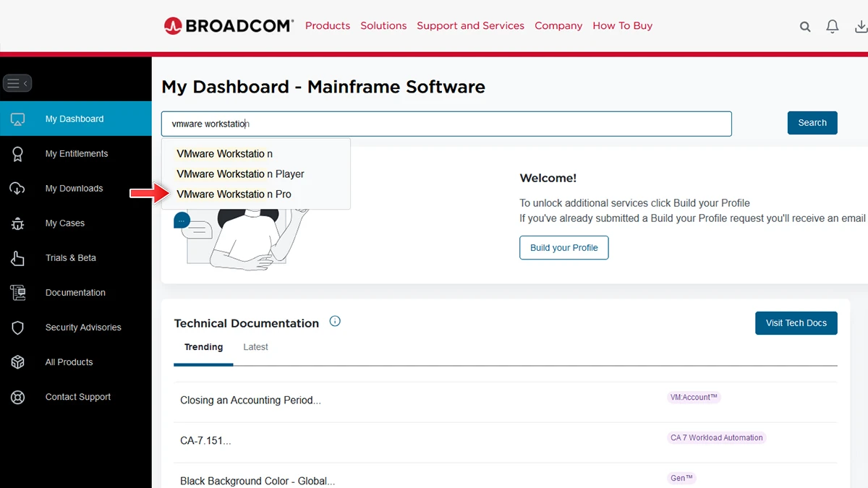Open the Company menu

point(558,26)
